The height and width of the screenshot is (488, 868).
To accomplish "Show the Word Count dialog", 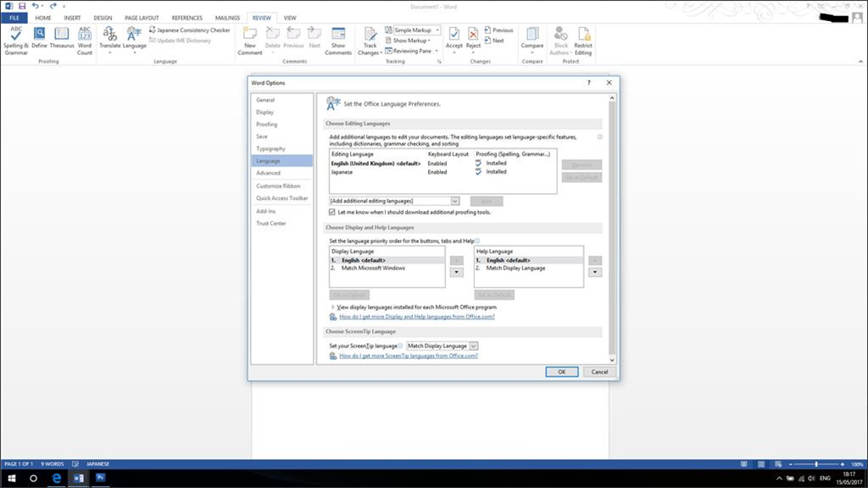I will [85, 41].
